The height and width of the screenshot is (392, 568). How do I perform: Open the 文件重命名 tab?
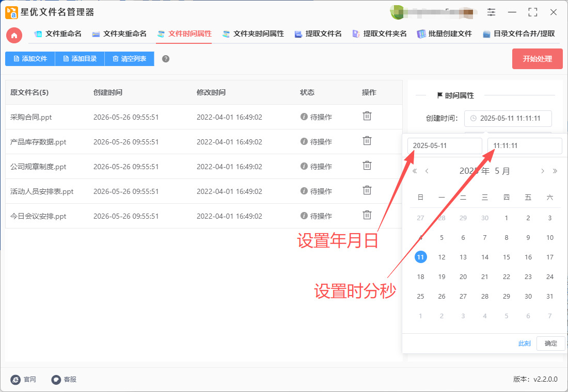[58, 34]
